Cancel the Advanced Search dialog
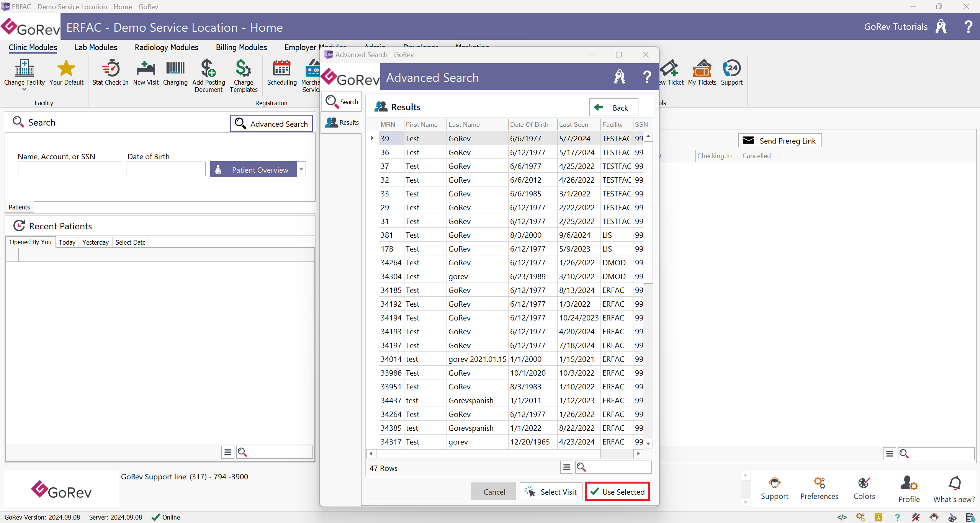 coord(494,492)
